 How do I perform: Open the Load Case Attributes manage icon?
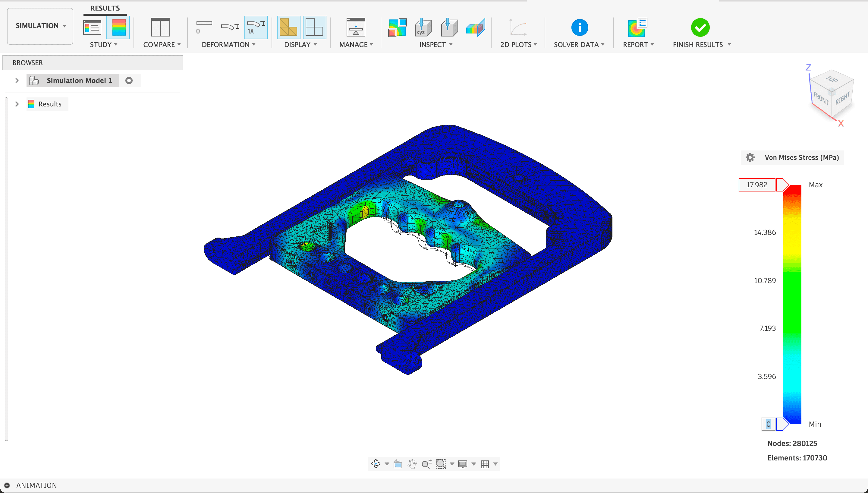pos(355,27)
